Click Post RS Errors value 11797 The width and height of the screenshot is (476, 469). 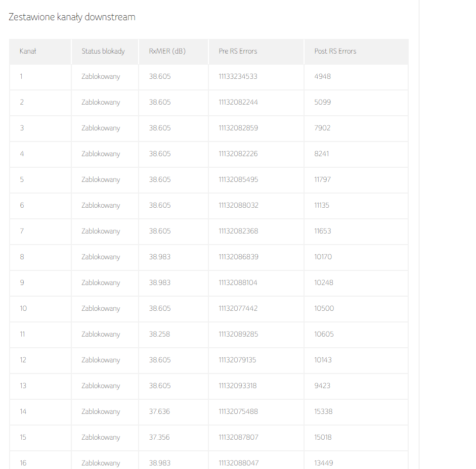[323, 179]
